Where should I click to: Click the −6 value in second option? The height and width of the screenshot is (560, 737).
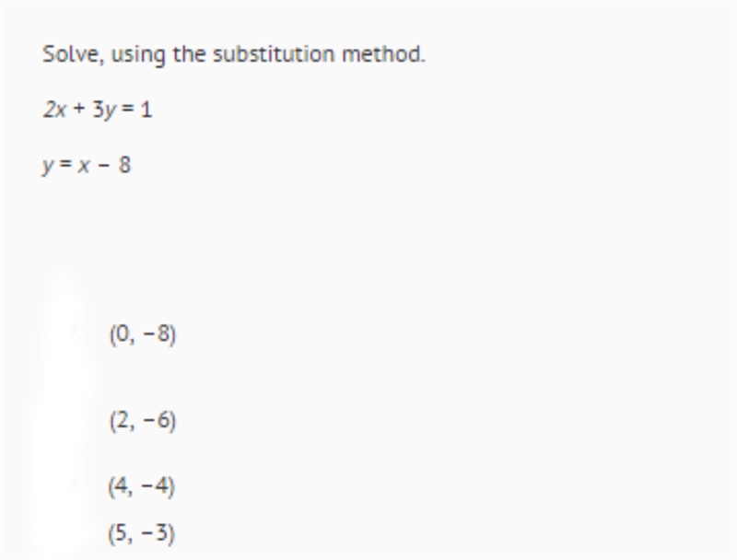pos(156,420)
